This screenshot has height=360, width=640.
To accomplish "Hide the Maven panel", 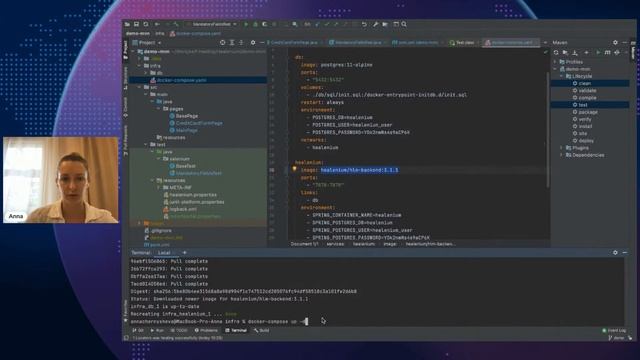I will pyautogui.click(x=625, y=42).
